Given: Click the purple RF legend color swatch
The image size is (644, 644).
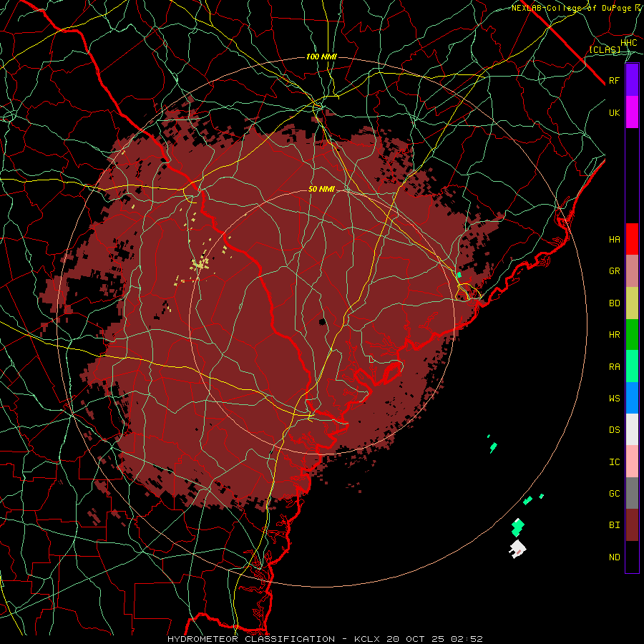Looking at the screenshot, I should coord(632,80).
